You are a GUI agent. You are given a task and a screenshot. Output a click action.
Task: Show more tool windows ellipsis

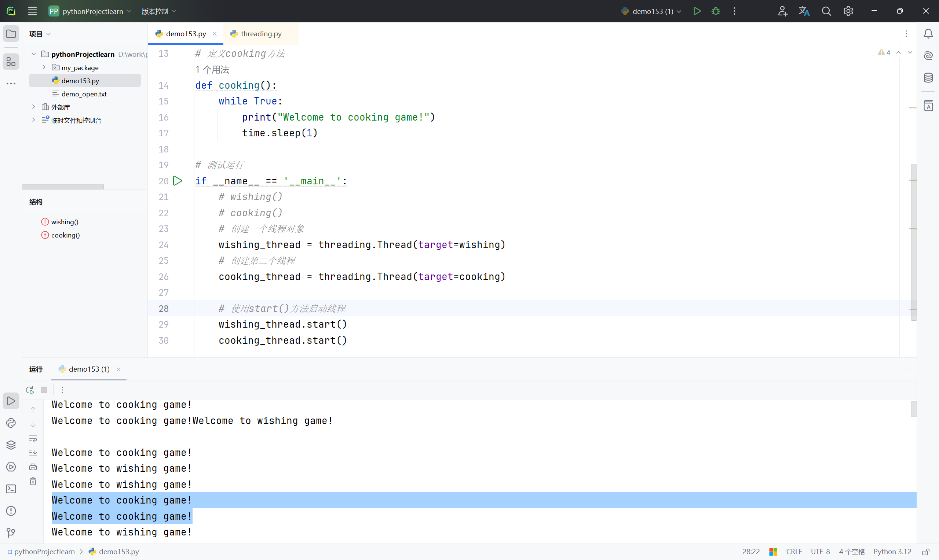[x=11, y=84]
